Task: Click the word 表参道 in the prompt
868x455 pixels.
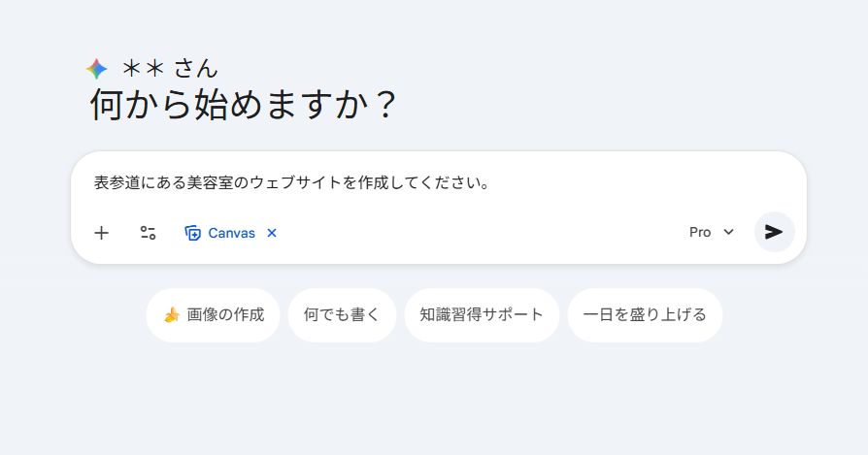Action: pos(117,182)
